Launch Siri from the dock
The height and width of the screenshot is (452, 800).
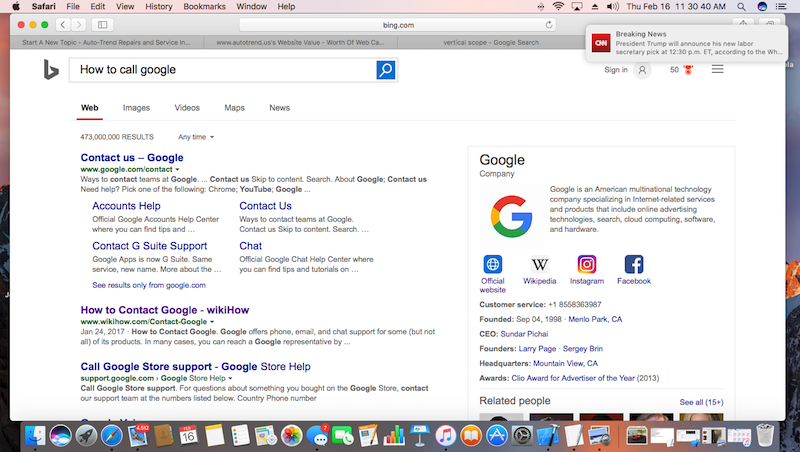[60, 436]
